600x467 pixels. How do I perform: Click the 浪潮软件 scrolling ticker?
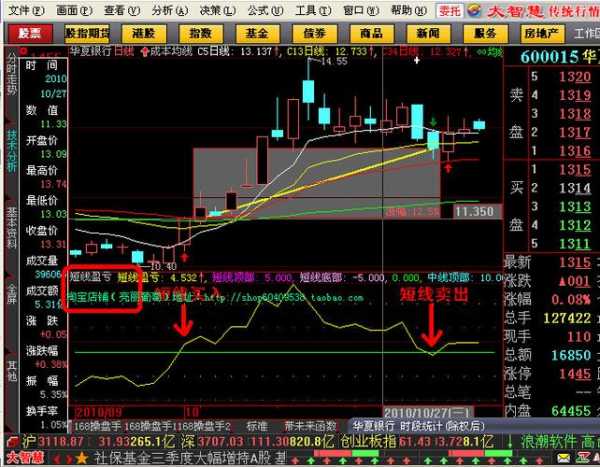[550, 441]
